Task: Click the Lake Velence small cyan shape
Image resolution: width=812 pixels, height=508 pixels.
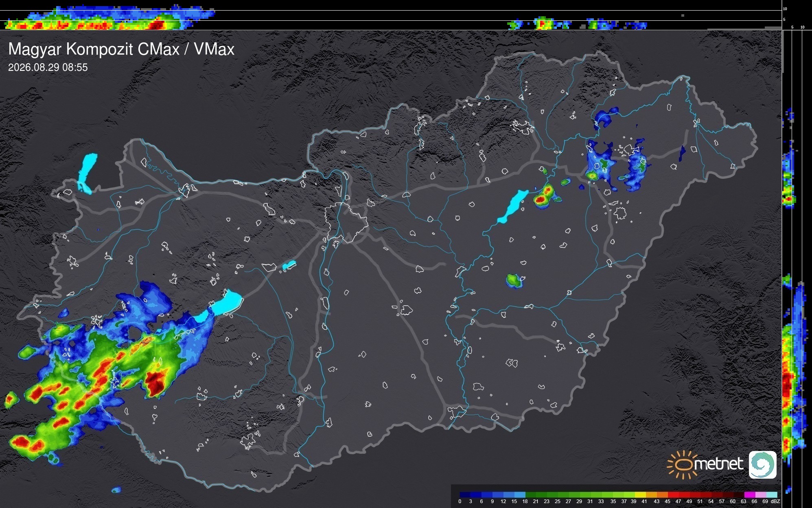Action: coord(289,265)
